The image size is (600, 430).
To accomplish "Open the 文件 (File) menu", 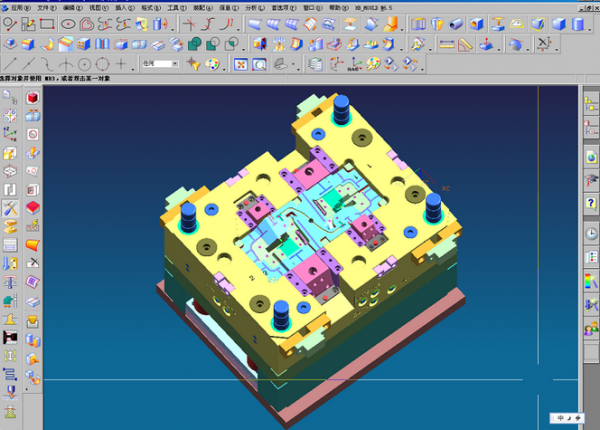I will pos(47,8).
